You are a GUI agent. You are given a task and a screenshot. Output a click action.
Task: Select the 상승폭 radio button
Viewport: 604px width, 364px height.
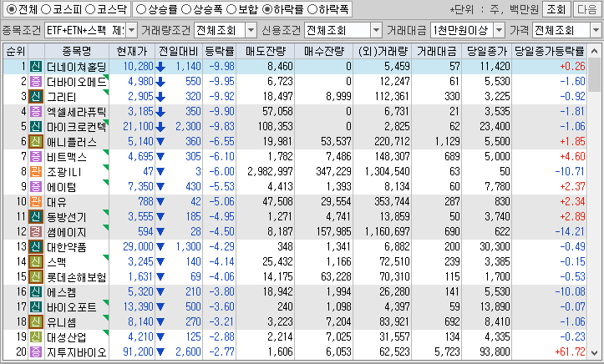pyautogui.click(x=186, y=9)
